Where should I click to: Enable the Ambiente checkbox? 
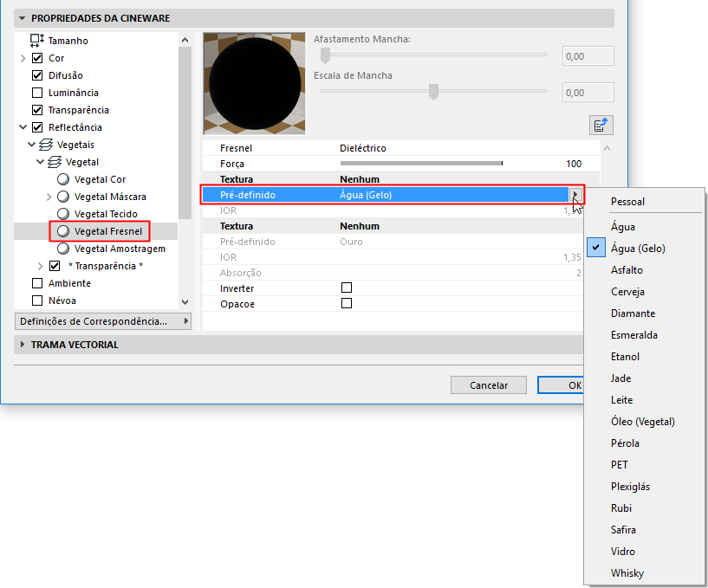point(37,283)
